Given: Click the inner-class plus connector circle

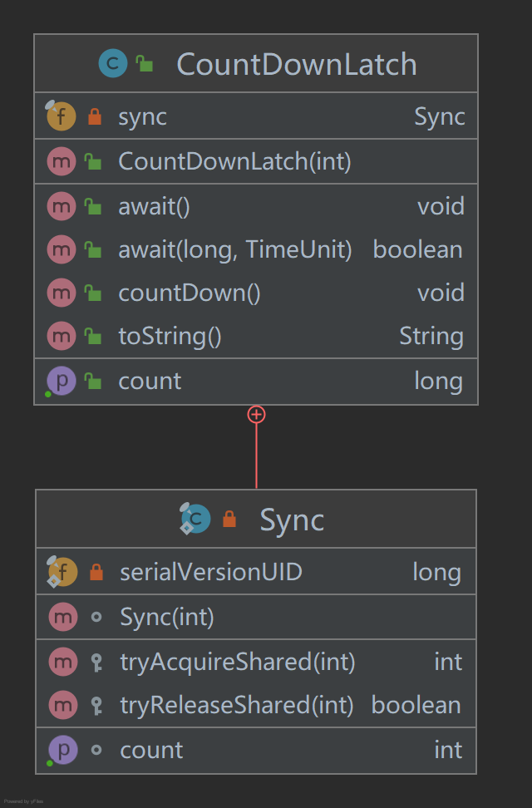Looking at the screenshot, I should (x=256, y=414).
